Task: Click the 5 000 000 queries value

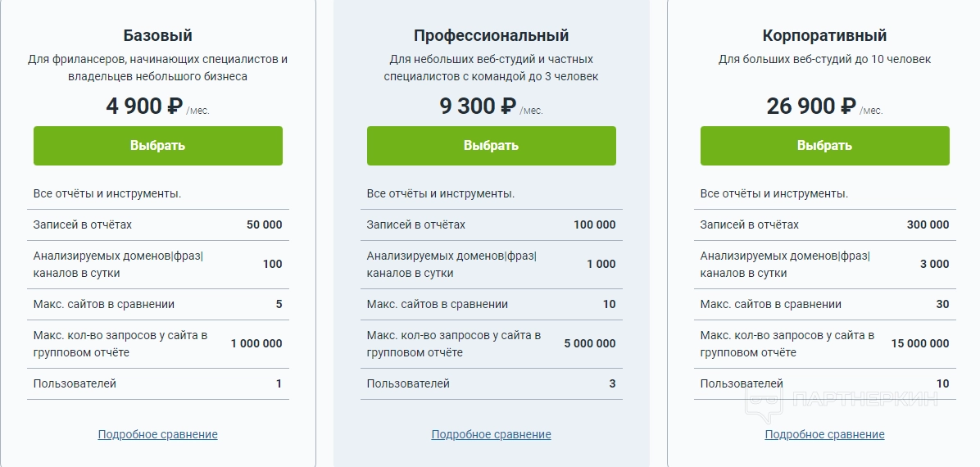Action: coord(590,343)
